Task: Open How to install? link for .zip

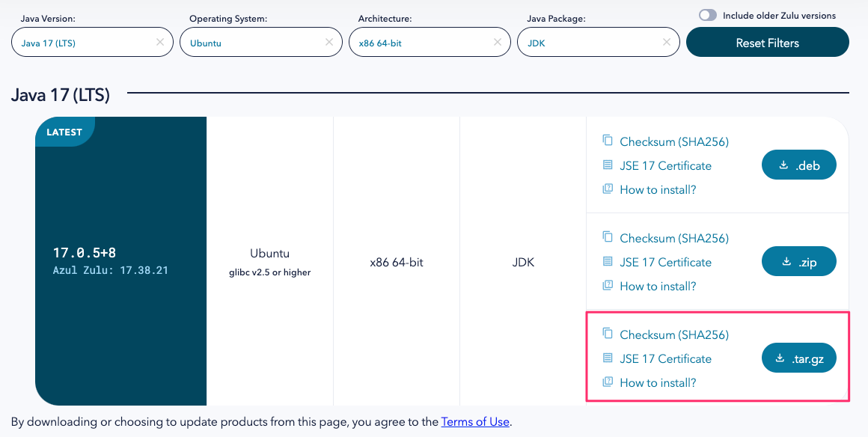Action: [658, 286]
